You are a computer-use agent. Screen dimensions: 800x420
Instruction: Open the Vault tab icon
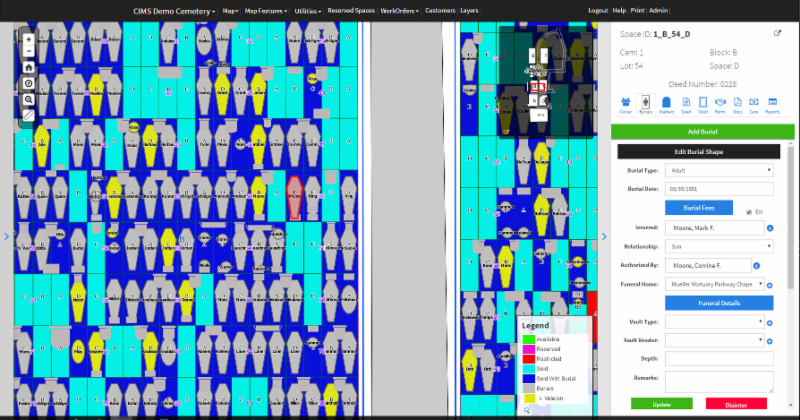click(703, 104)
